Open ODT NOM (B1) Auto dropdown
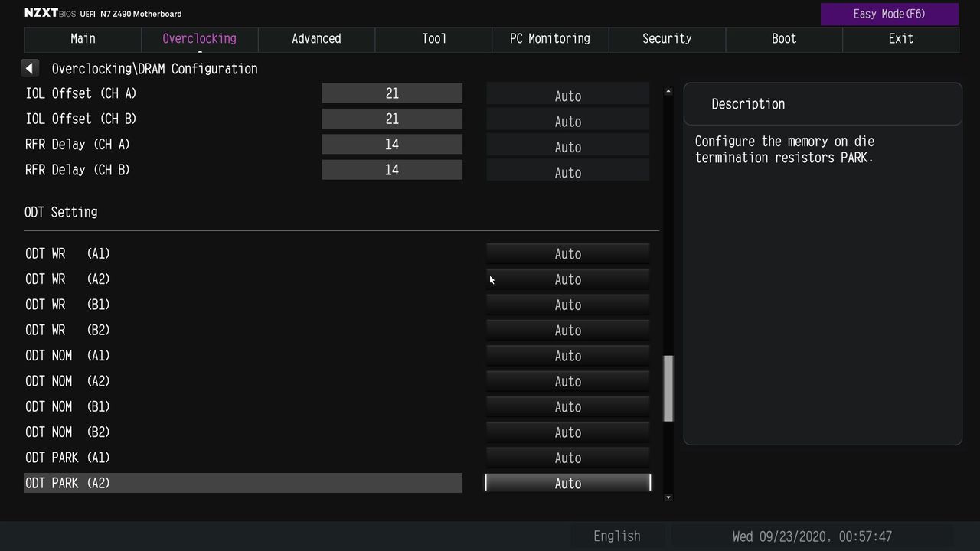This screenshot has width=980, height=551. point(568,407)
